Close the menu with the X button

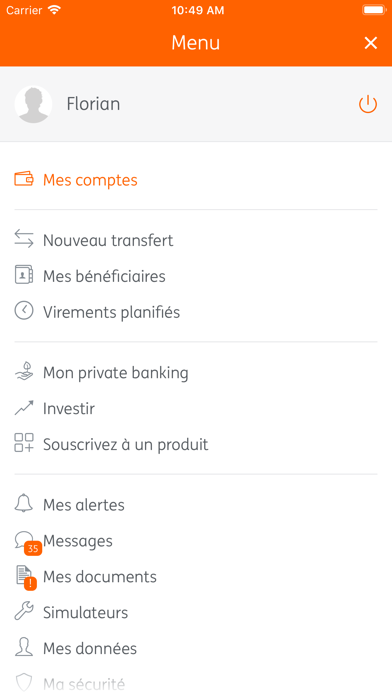tap(371, 43)
